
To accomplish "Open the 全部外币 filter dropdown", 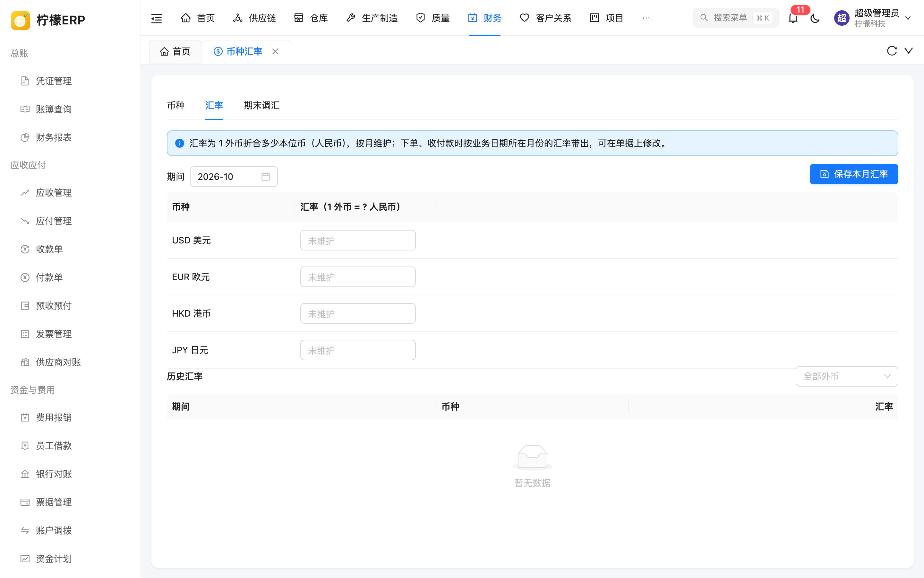I will (x=846, y=377).
